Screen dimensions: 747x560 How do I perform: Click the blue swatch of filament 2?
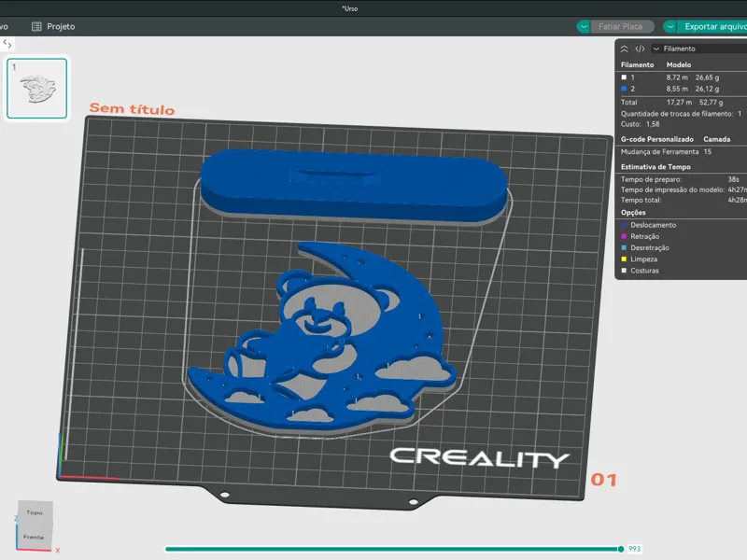(x=624, y=89)
